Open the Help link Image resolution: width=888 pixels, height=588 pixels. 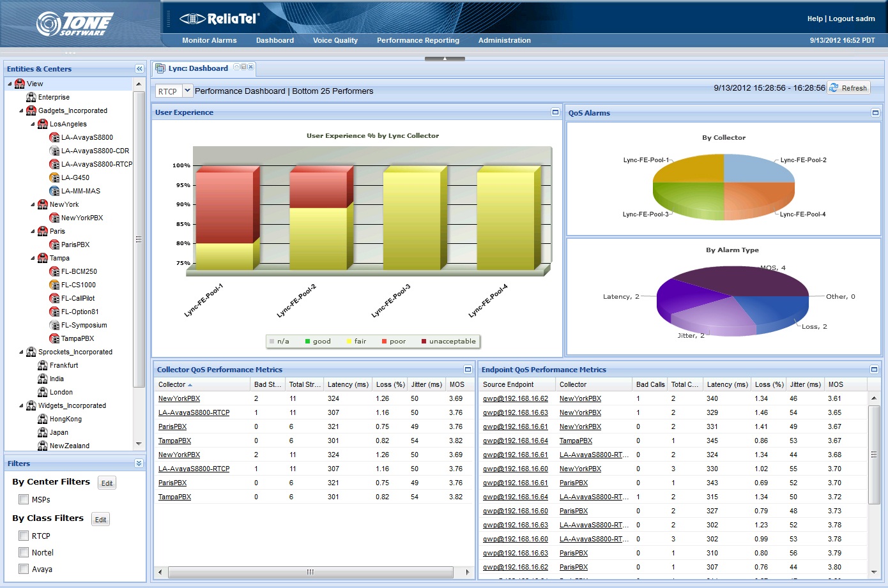[x=815, y=19]
